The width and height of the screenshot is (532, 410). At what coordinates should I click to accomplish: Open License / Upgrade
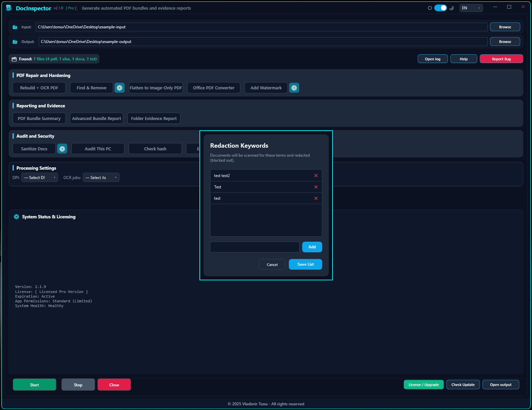(x=424, y=385)
